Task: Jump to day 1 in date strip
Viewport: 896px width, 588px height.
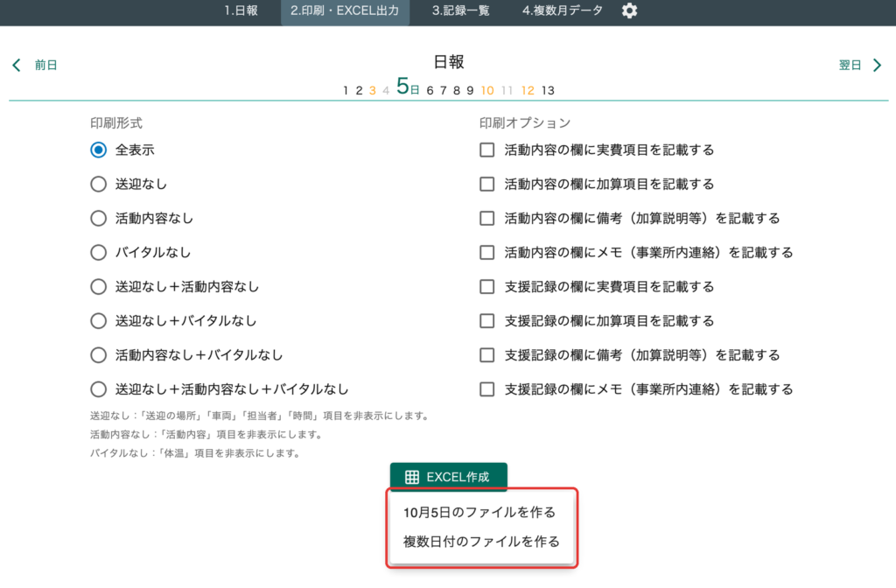Action: click(346, 90)
